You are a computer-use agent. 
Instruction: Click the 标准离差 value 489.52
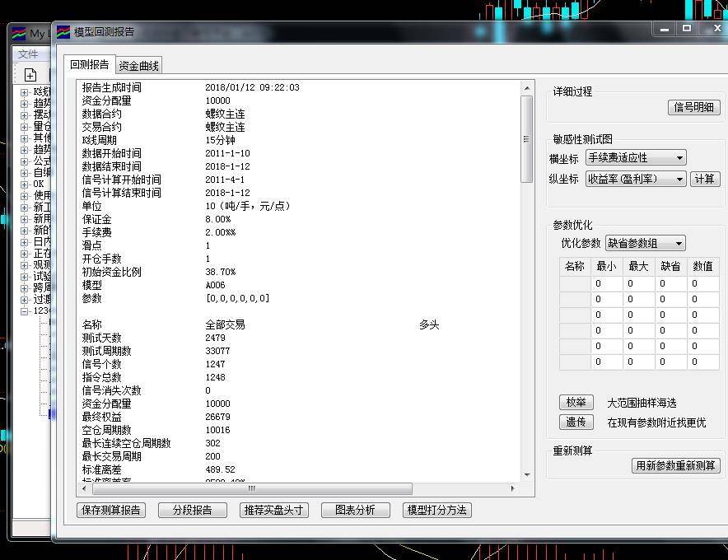click(x=220, y=469)
